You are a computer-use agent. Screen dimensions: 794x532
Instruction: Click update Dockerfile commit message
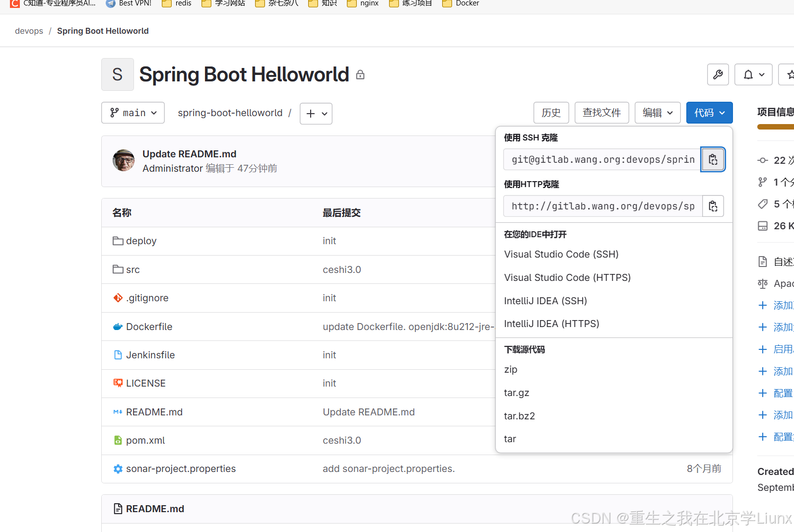click(x=408, y=327)
